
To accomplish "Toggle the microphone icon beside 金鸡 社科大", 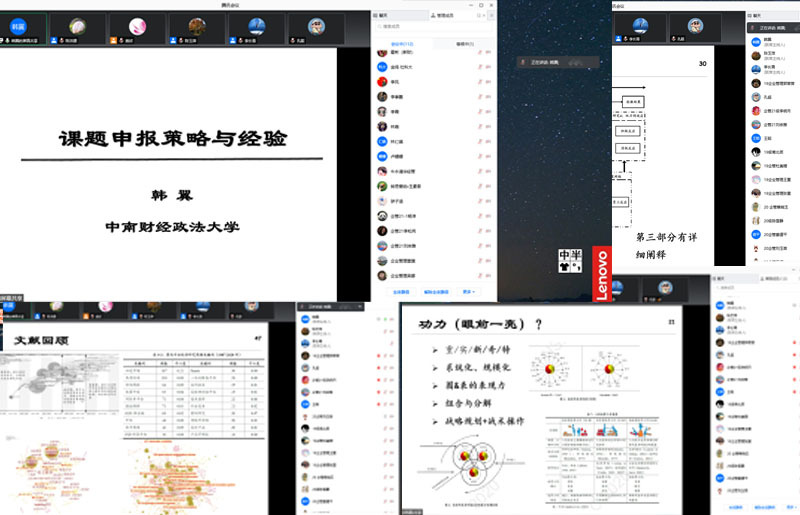I will [481, 66].
